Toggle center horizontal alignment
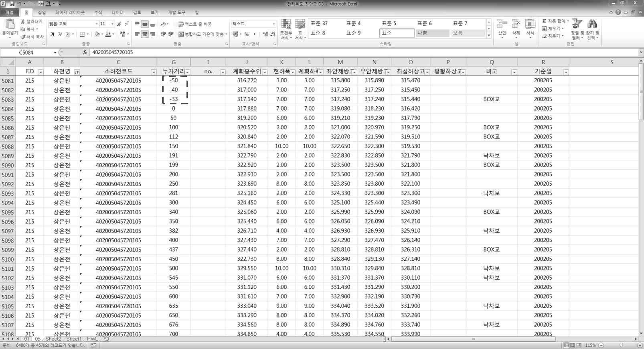The image size is (644, 349). click(x=145, y=34)
